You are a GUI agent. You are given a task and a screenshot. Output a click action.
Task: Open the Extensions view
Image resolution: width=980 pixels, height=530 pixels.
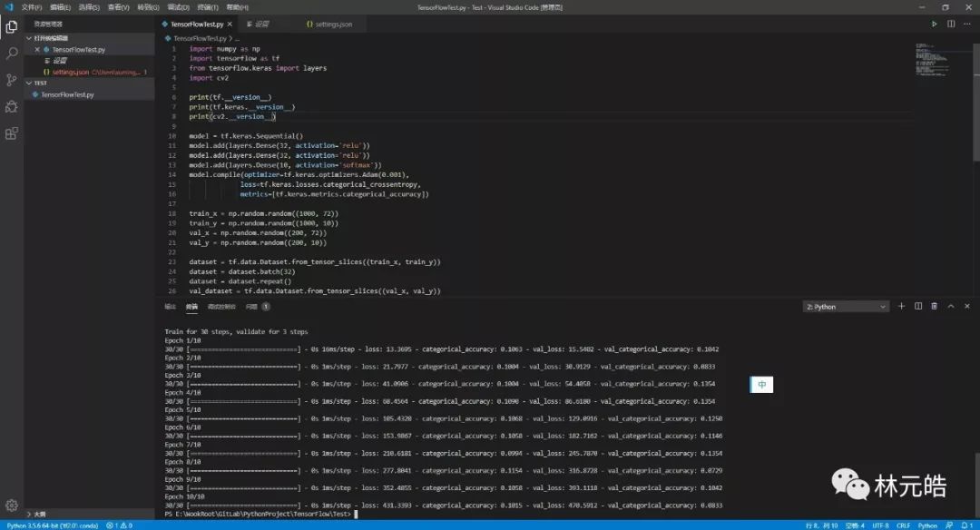tap(11, 133)
